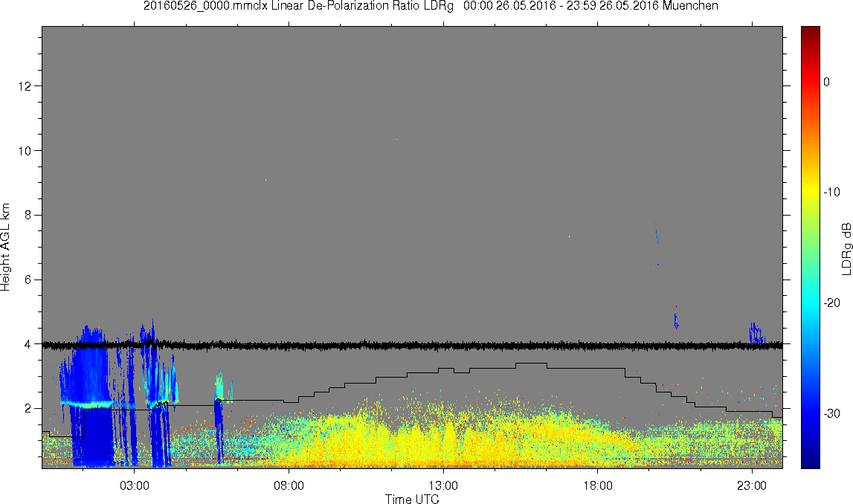853x504 pixels.
Task: Click the 08:00 time tick label
Action: 289,485
